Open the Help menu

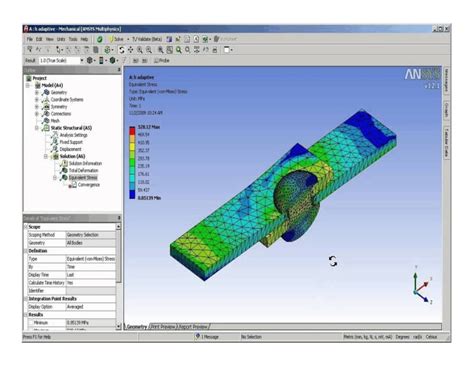pyautogui.click(x=84, y=39)
